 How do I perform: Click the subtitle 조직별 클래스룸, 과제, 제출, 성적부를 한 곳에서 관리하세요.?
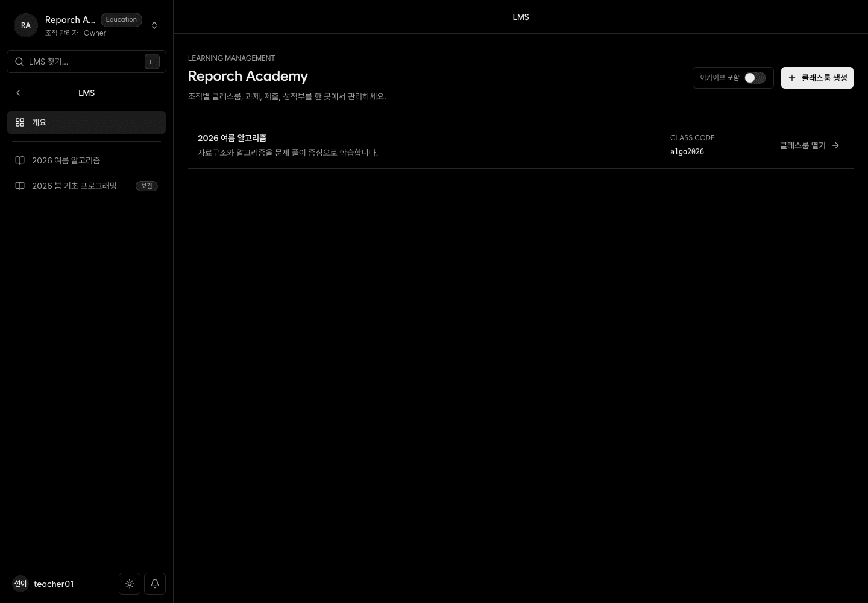coord(287,96)
